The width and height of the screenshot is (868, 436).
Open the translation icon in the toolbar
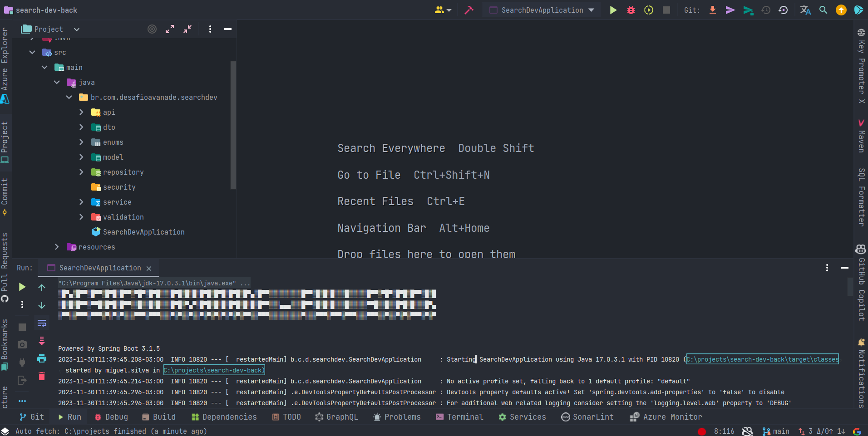(805, 10)
